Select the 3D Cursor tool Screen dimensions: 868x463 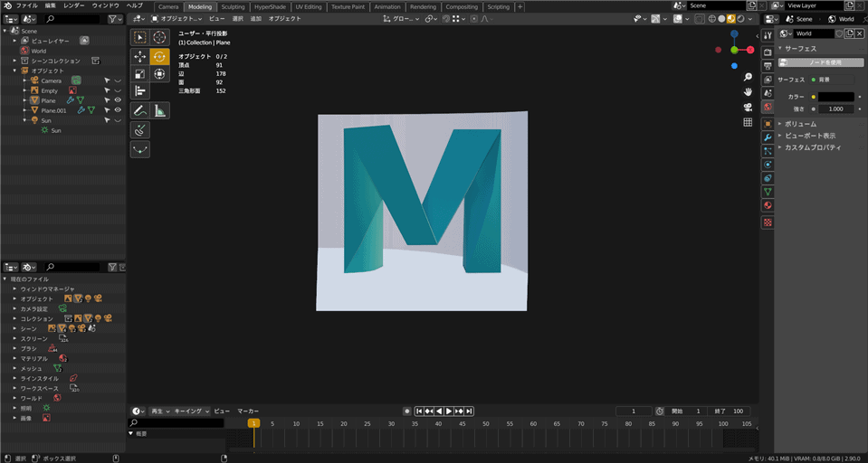pyautogui.click(x=159, y=38)
